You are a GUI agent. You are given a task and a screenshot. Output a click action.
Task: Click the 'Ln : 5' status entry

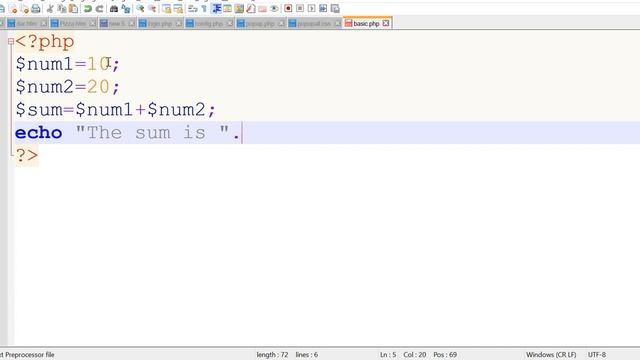click(388, 355)
